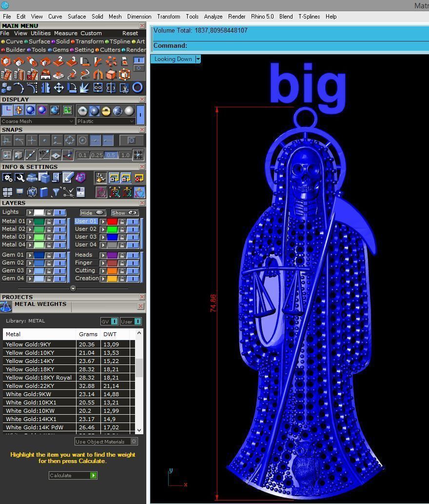Open the Analyze menu
This screenshot has width=429, height=504.
[x=213, y=17]
